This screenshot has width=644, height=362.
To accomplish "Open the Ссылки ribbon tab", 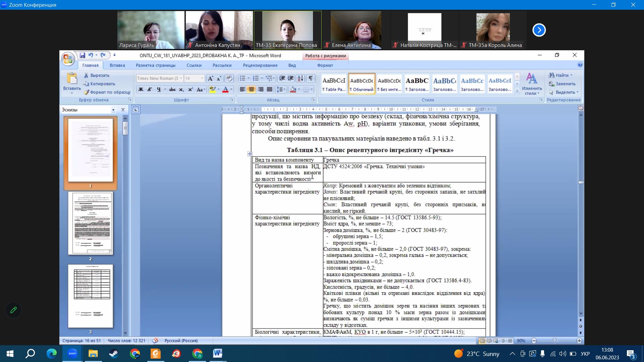I will point(194,65).
